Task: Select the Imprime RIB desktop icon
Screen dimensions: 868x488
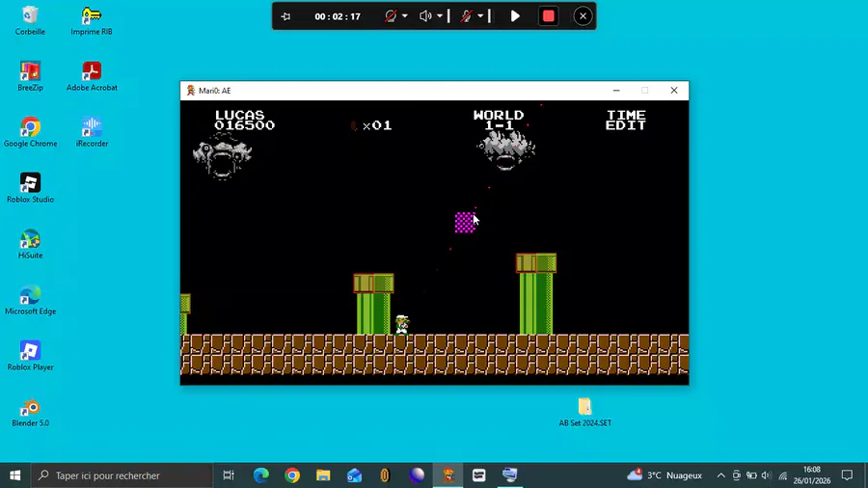Action: 92,21
